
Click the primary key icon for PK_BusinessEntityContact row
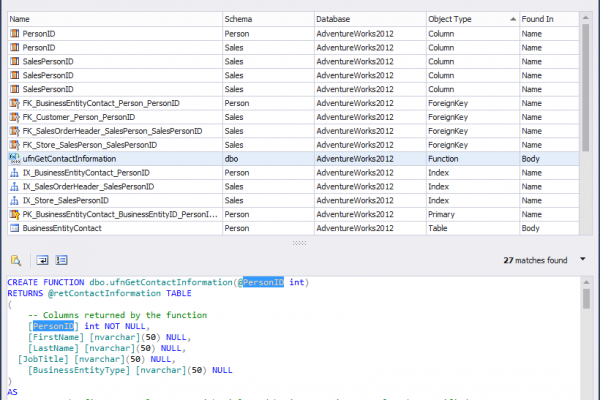15,214
